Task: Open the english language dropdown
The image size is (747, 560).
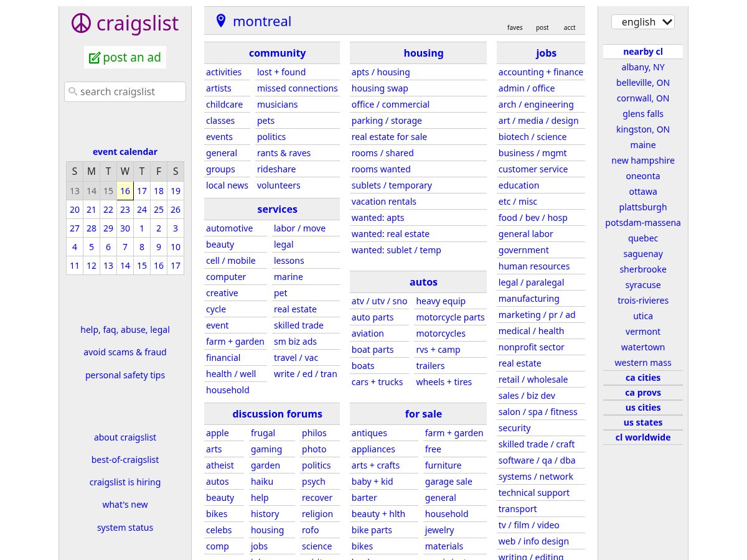Action: [643, 22]
